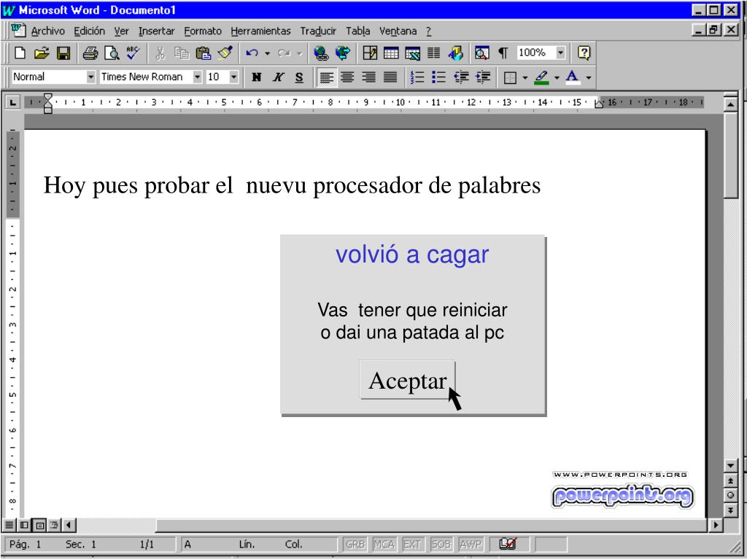
Task: Show the Web toolbar
Action: (343, 52)
